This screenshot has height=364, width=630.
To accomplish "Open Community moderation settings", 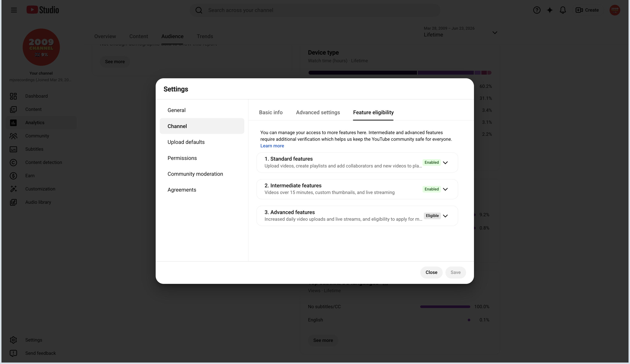I will (x=202, y=174).
